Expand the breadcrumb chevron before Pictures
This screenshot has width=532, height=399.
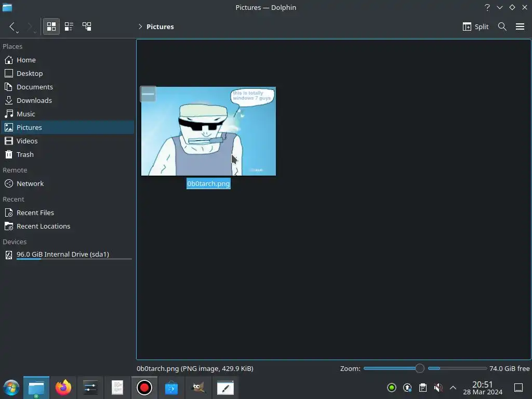click(140, 26)
